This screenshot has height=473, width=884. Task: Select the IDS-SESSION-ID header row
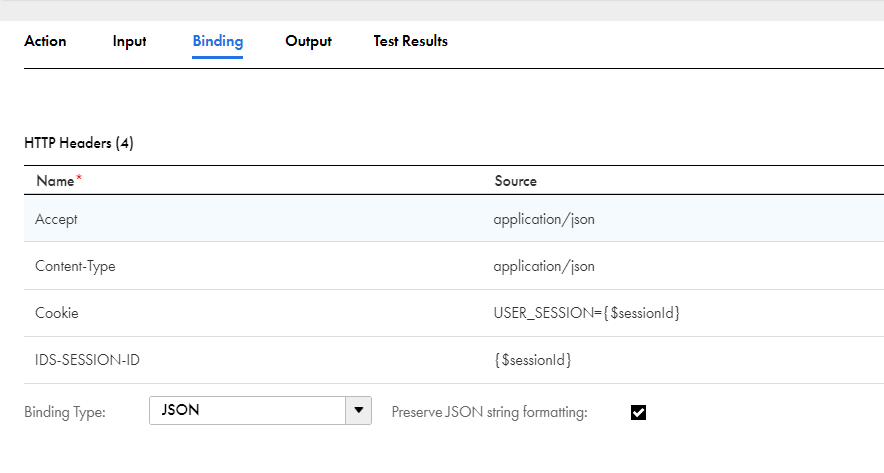pyautogui.click(x=454, y=360)
